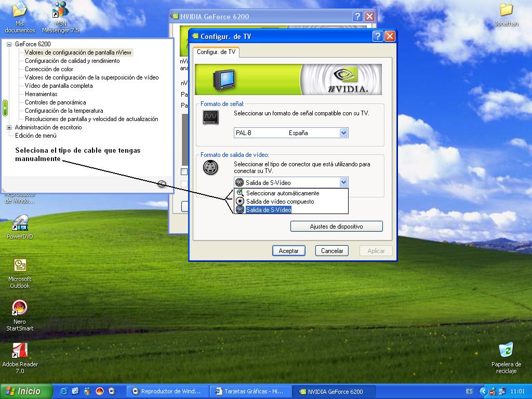Expand the Administración de escritorio node

point(9,127)
